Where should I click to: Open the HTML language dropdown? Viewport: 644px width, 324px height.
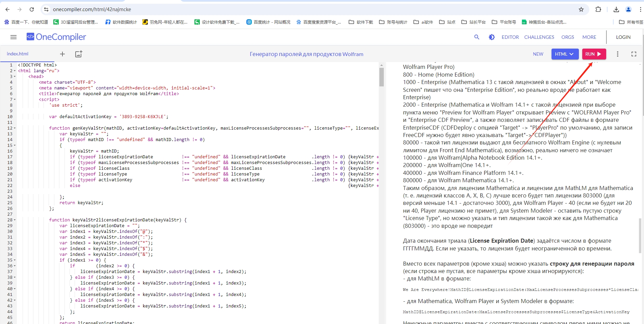(565, 54)
